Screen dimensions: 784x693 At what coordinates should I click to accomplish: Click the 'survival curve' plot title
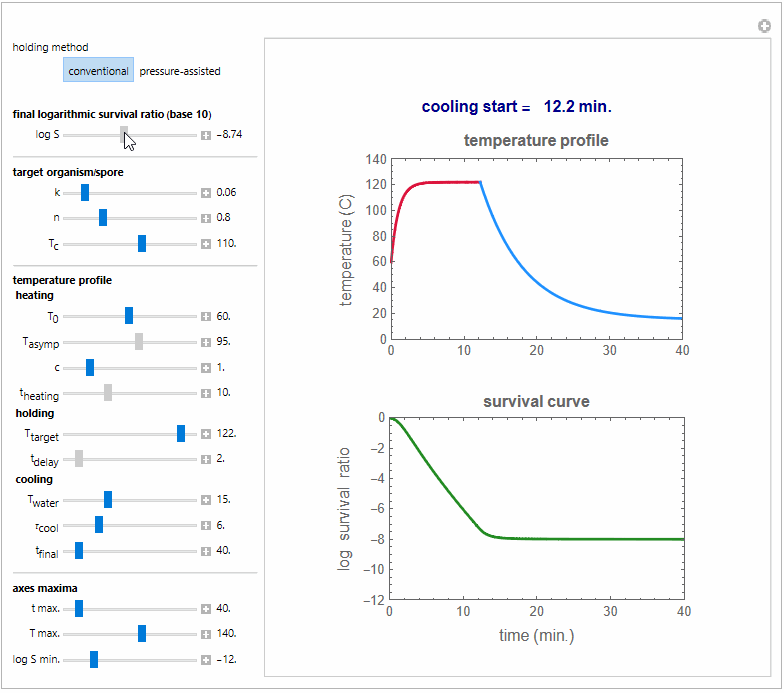(536, 402)
